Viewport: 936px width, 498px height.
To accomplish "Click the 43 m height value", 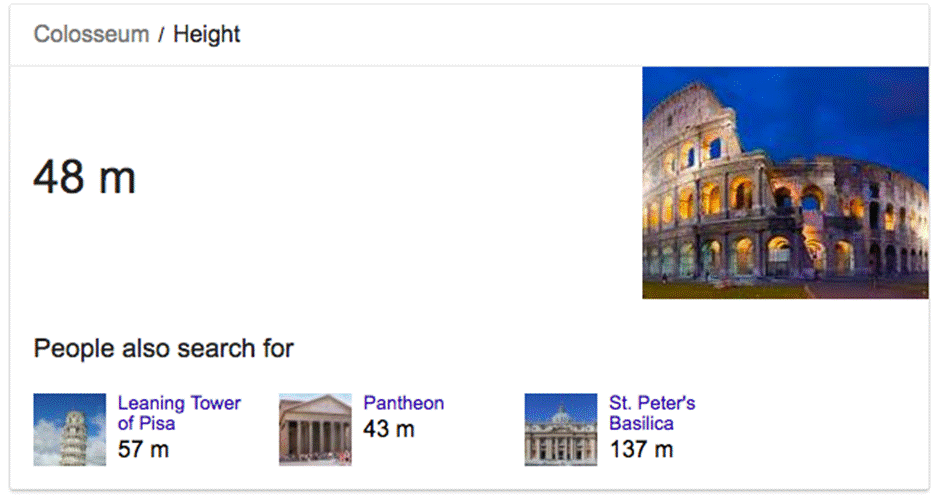I will tap(389, 430).
